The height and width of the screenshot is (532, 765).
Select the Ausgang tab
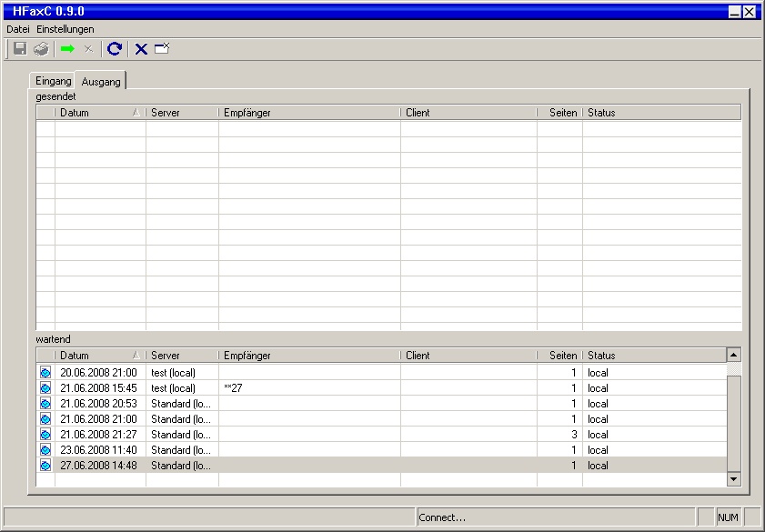tap(101, 82)
